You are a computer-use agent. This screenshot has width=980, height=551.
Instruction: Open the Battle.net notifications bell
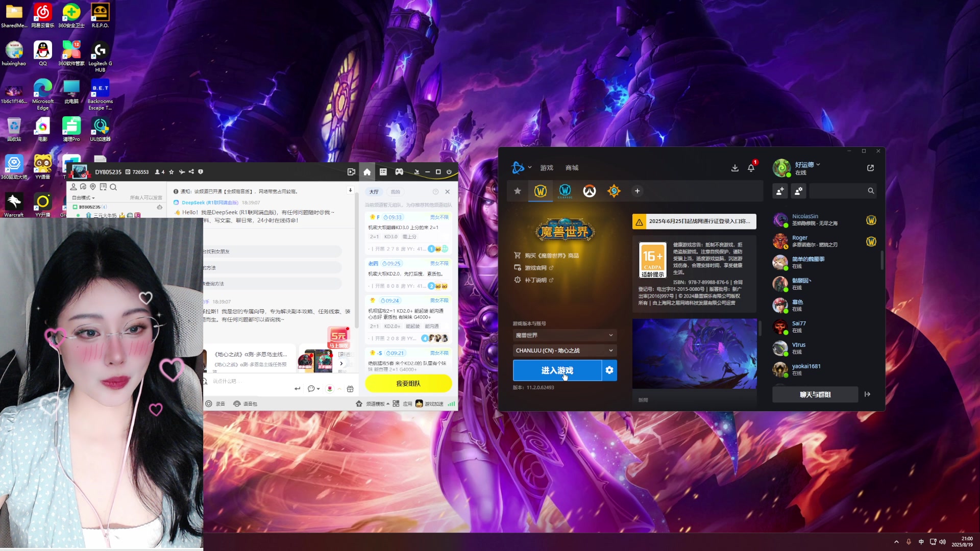pyautogui.click(x=751, y=168)
